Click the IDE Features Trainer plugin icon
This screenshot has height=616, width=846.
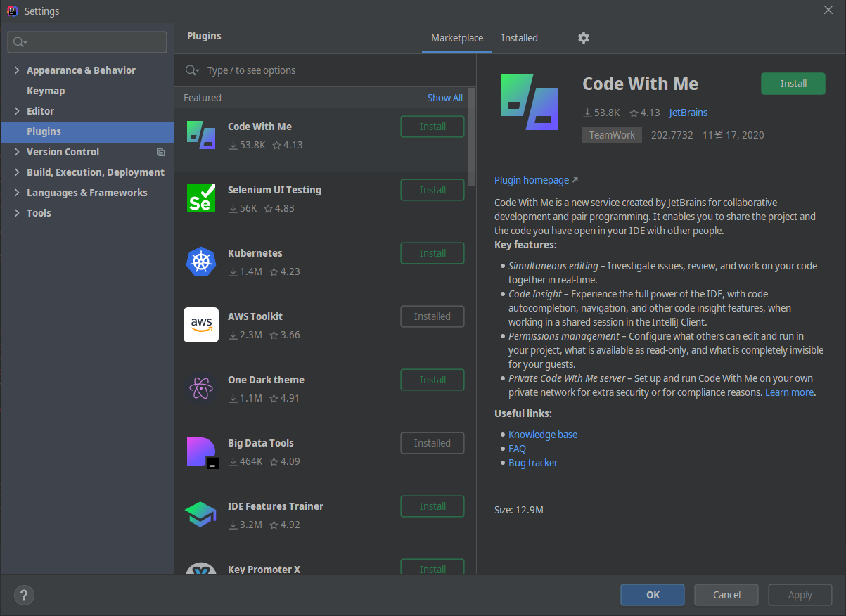(201, 515)
